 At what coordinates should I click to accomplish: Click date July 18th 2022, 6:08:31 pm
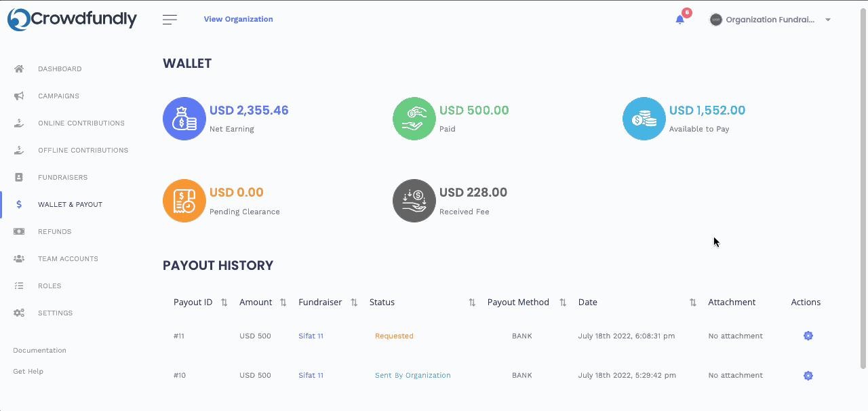[x=627, y=336]
